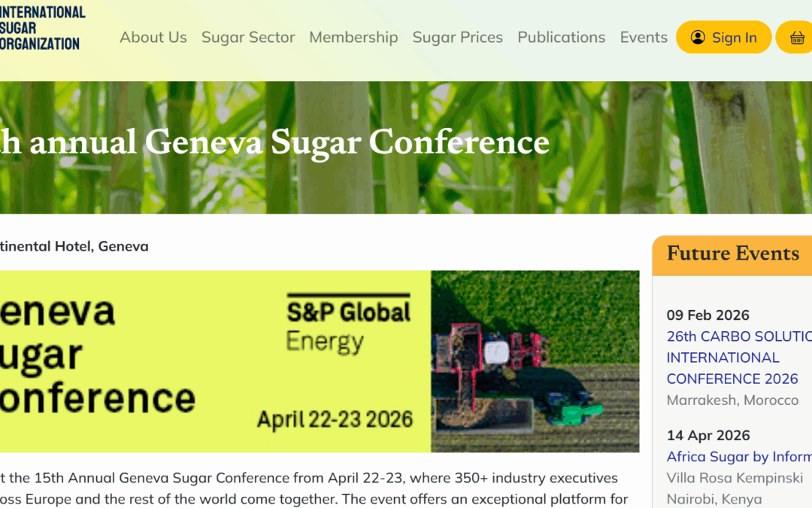Click the 09 Feb 2026 event date
This screenshot has width=812, height=508.
(x=707, y=315)
